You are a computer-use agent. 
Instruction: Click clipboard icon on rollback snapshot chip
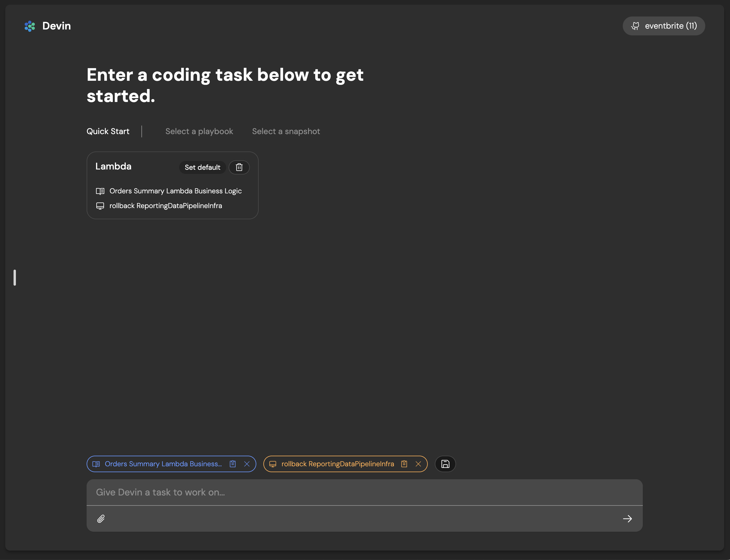pos(404,464)
